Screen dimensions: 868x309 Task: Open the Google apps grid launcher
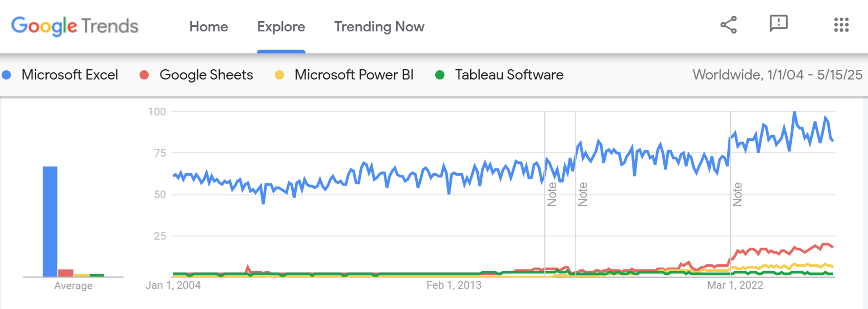click(x=841, y=24)
